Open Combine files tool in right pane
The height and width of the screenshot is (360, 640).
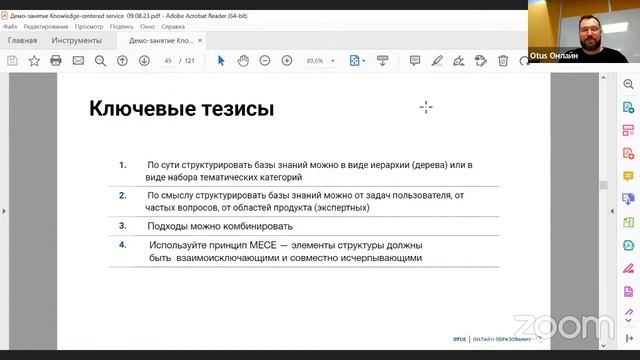point(629,199)
